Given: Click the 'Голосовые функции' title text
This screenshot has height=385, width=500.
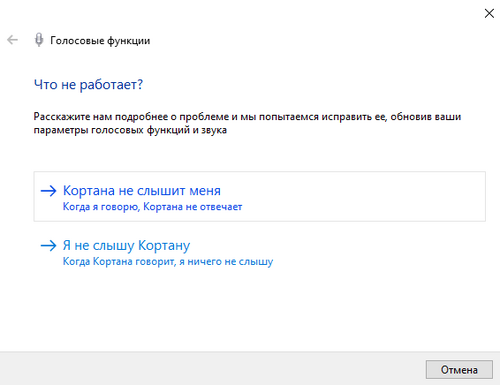Looking at the screenshot, I should pos(100,41).
